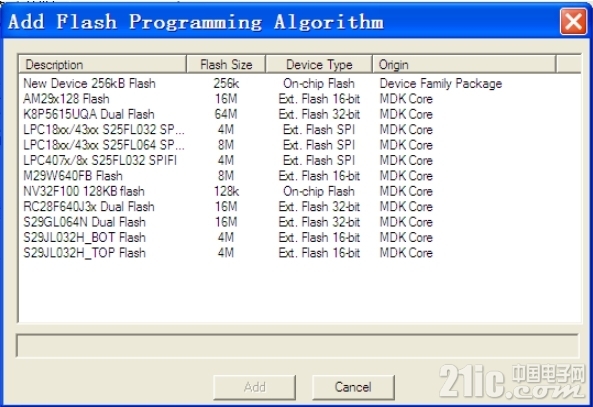
Task: Select the LPC18xx/43xx S25FL032 SP... entry
Action: 104,130
